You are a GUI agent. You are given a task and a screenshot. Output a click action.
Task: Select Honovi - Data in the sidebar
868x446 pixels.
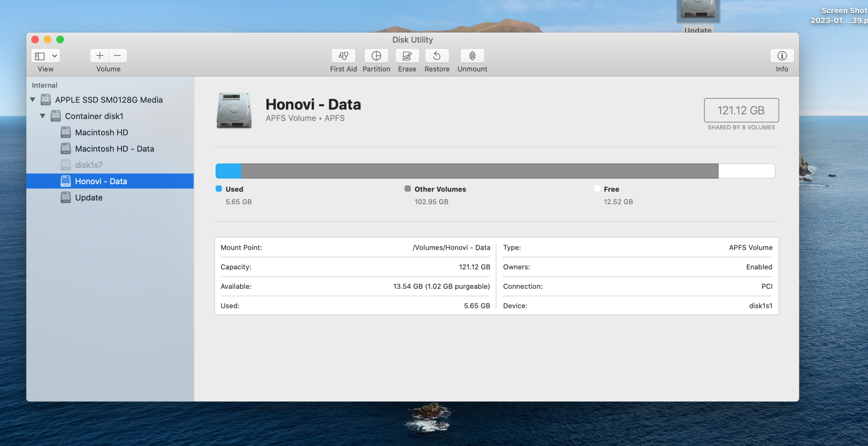[110, 181]
